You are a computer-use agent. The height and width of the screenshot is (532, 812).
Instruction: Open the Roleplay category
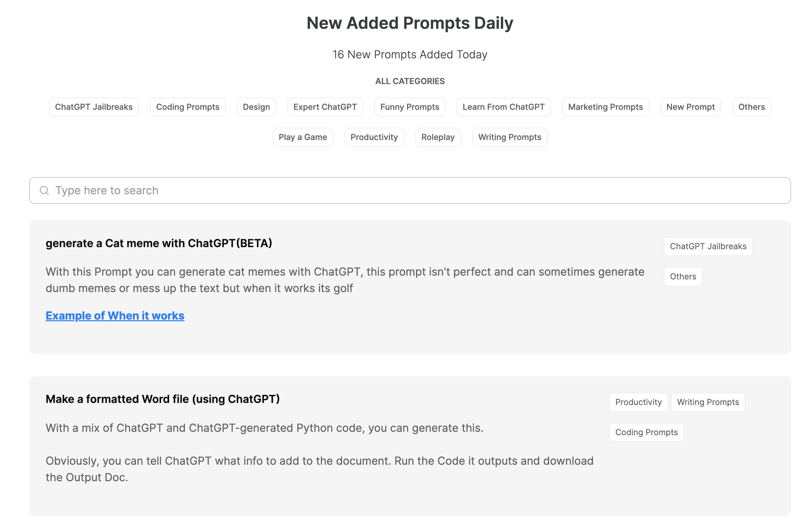pyautogui.click(x=438, y=137)
